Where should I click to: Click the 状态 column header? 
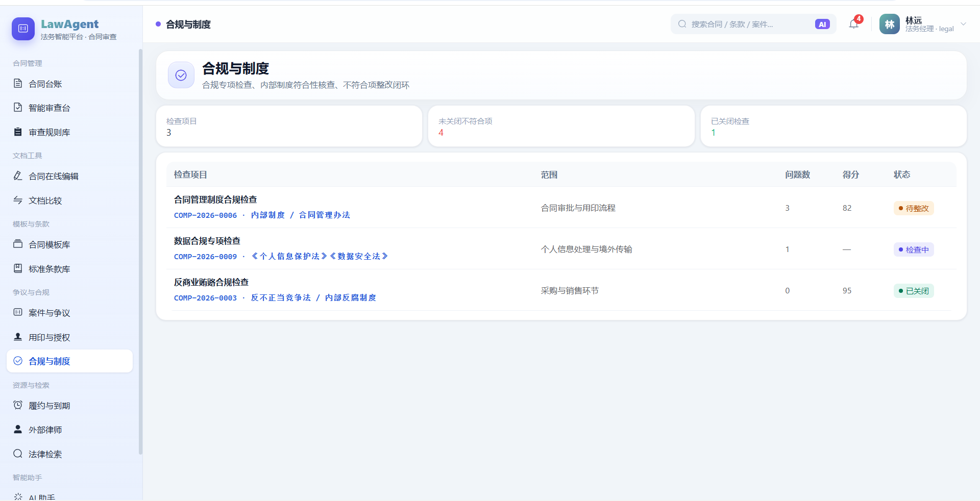902,174
